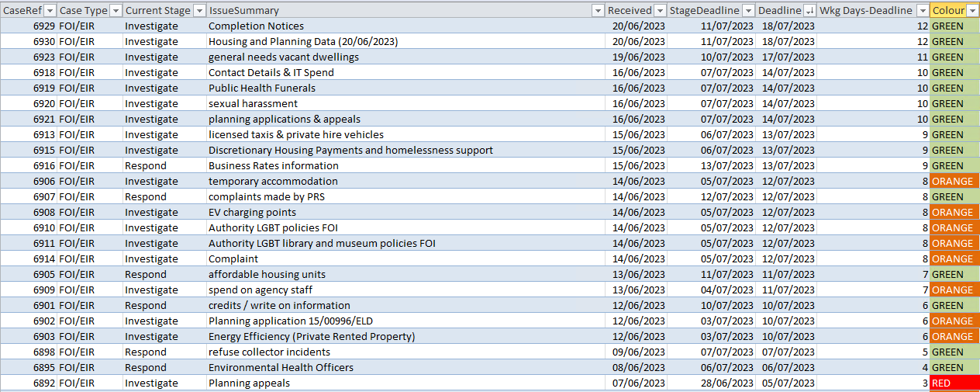Select 'complaints made by PRS' cell
Image resolution: width=980 pixels, height=392 pixels.
point(405,196)
